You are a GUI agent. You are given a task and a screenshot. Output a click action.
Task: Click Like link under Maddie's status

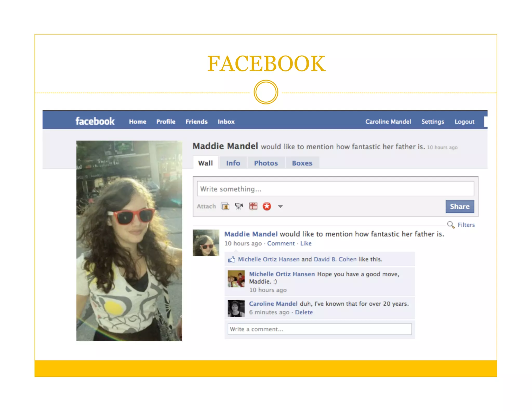point(306,243)
